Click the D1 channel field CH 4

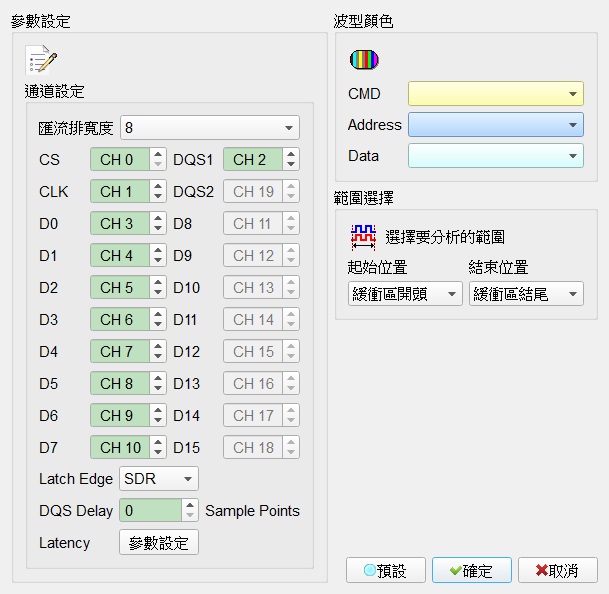click(120, 255)
